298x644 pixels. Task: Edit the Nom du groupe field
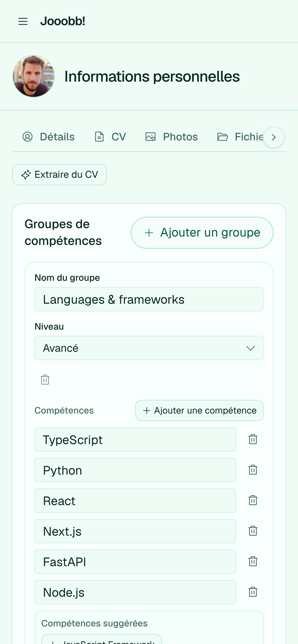click(149, 299)
